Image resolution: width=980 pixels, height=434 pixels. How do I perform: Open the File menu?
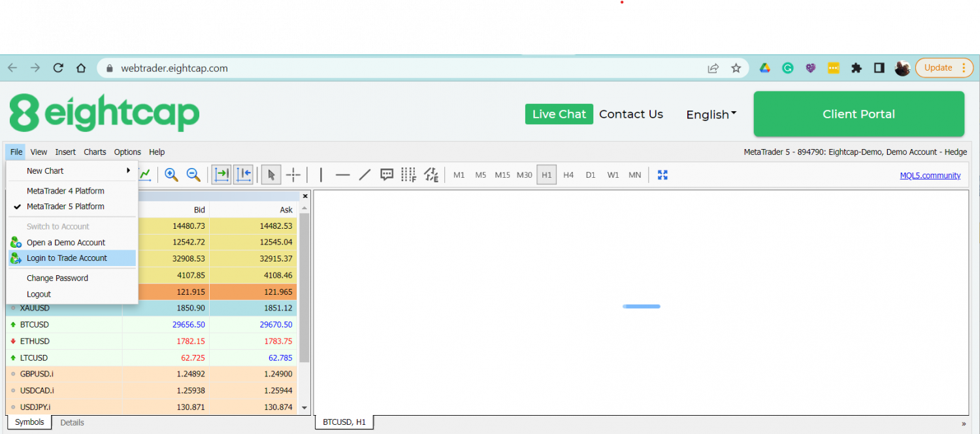click(x=16, y=152)
